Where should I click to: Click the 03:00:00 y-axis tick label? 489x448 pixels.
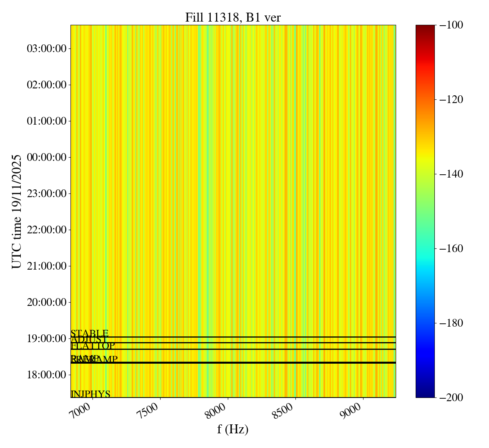(x=46, y=49)
